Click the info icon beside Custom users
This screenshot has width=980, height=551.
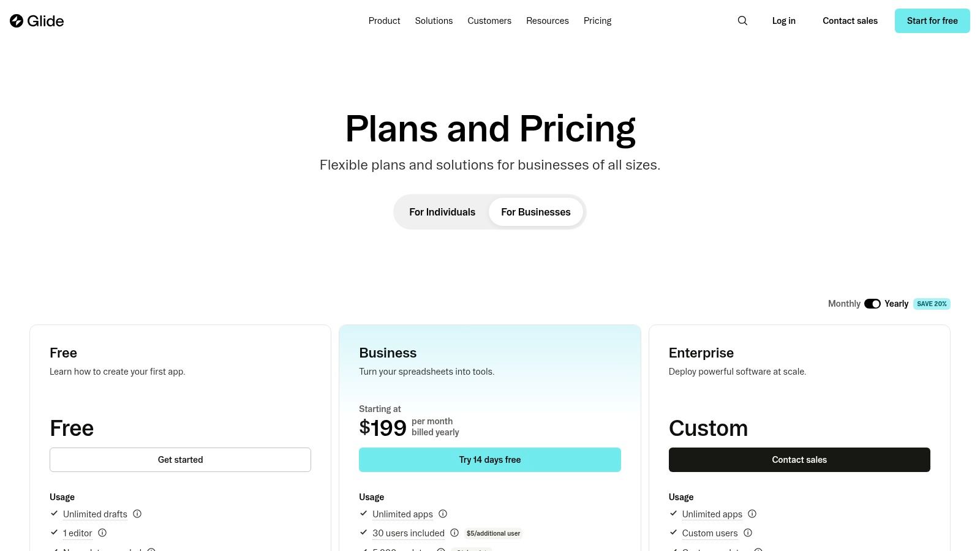[x=747, y=533]
